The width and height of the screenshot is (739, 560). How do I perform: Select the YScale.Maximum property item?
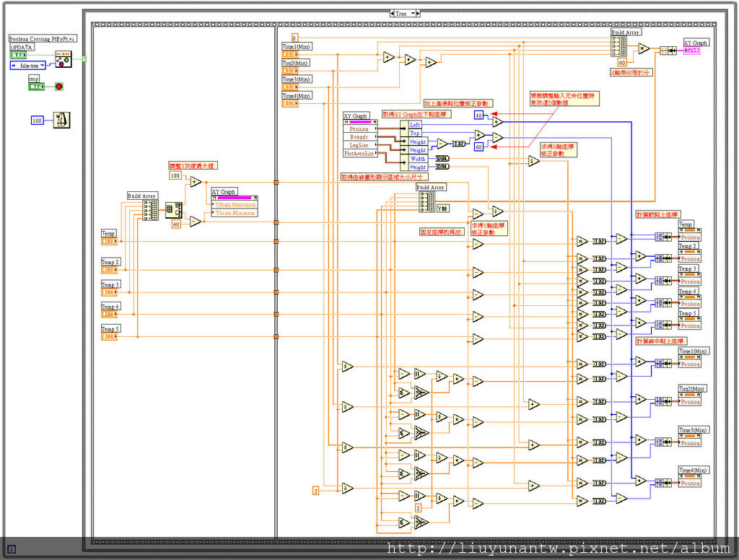[x=235, y=205]
